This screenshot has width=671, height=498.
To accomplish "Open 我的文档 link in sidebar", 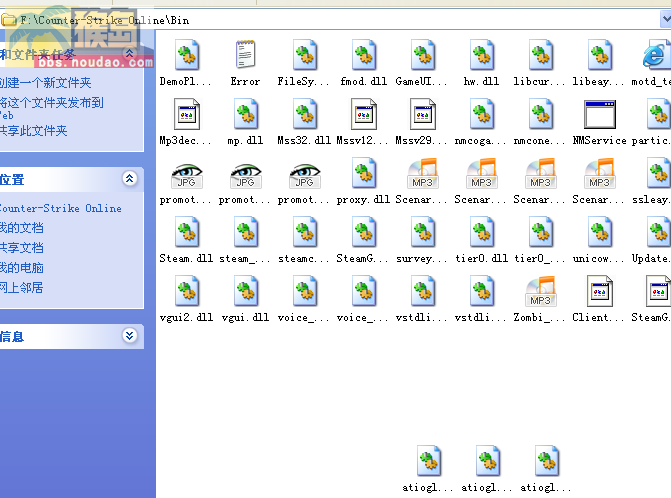I will click(x=22, y=228).
